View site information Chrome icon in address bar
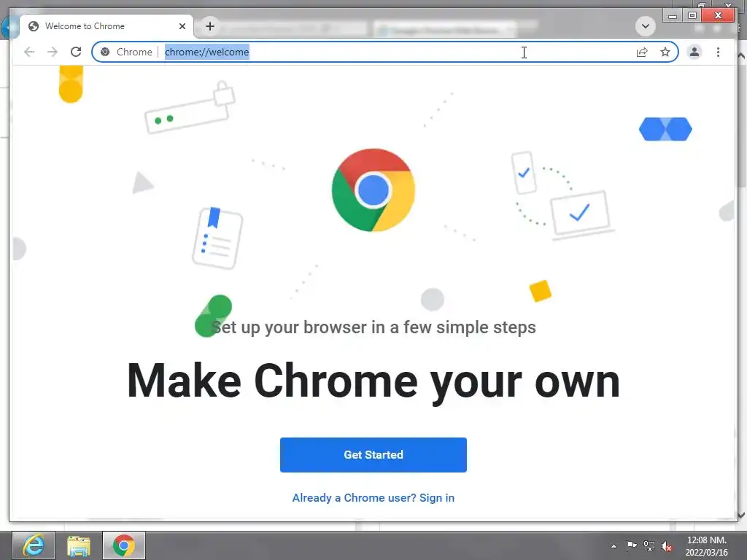 [105, 52]
